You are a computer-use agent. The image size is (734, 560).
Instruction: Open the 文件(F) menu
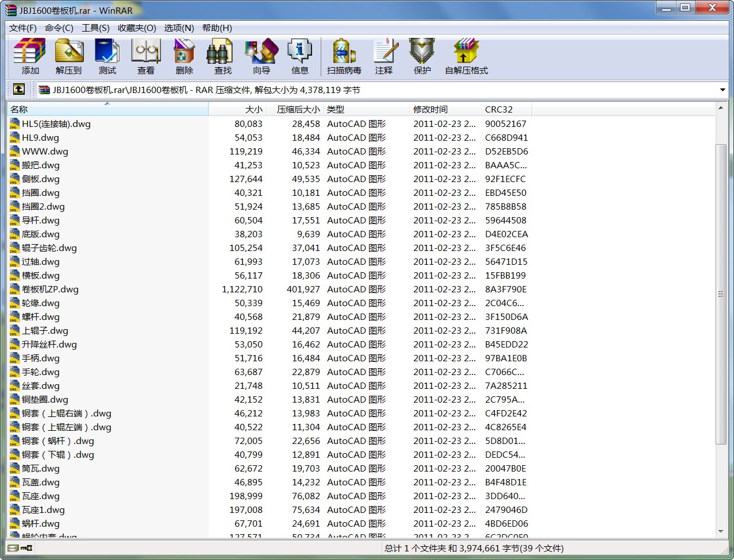pos(23,28)
